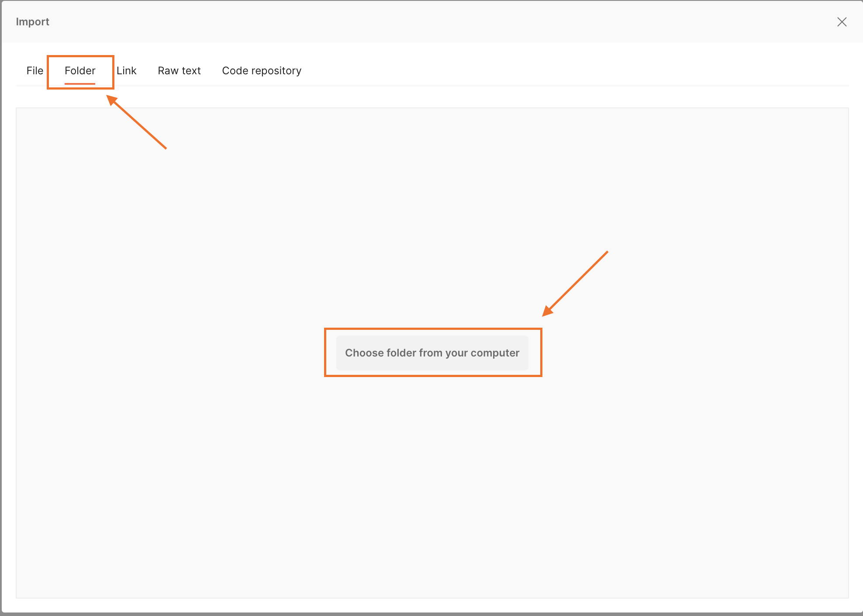Image resolution: width=863 pixels, height=616 pixels.
Task: Close the Import dialog with X
Action: [842, 22]
